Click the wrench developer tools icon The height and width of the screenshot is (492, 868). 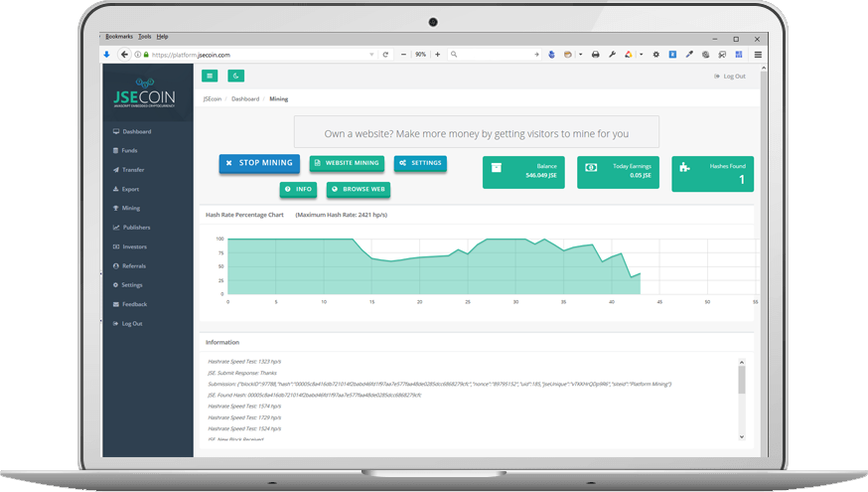click(612, 55)
